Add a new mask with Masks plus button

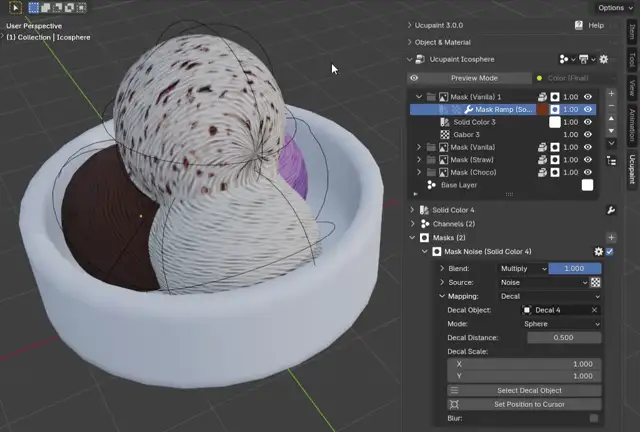(x=611, y=238)
